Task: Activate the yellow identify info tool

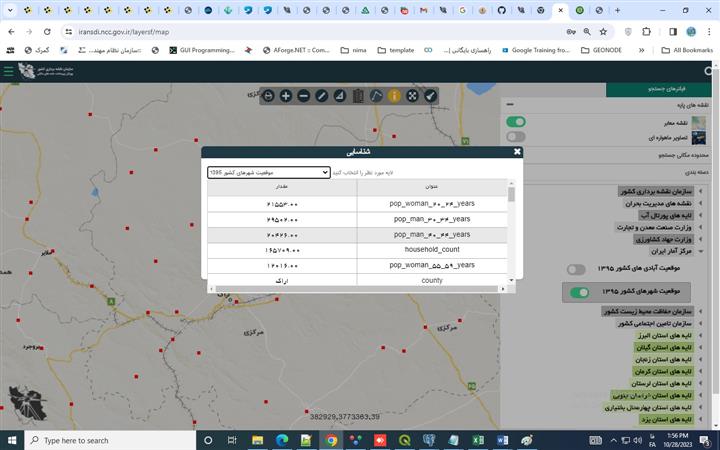Action: [394, 96]
